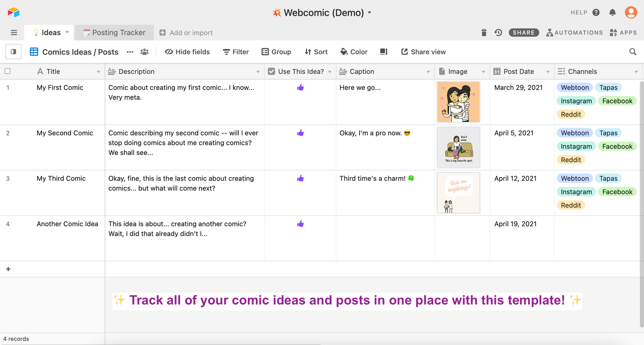The width and height of the screenshot is (644, 345).
Task: Toggle Use This Idea for My First Comic
Action: click(x=300, y=87)
